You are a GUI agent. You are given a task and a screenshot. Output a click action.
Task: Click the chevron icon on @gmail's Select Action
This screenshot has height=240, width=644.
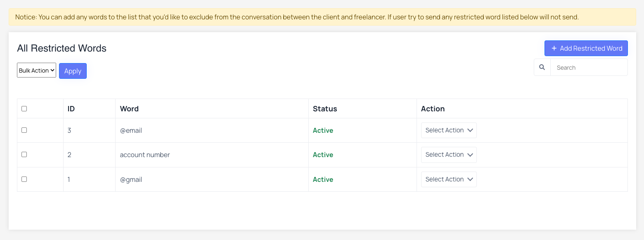tap(470, 179)
